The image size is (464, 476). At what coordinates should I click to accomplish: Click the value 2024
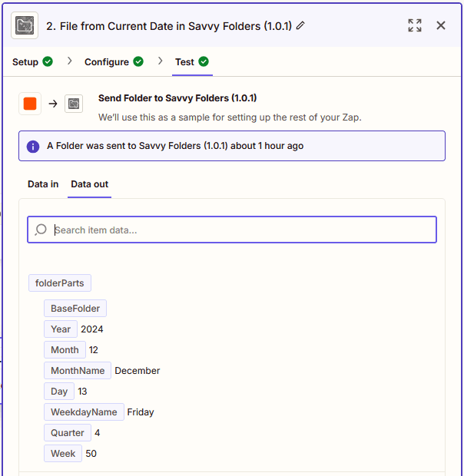coord(92,329)
